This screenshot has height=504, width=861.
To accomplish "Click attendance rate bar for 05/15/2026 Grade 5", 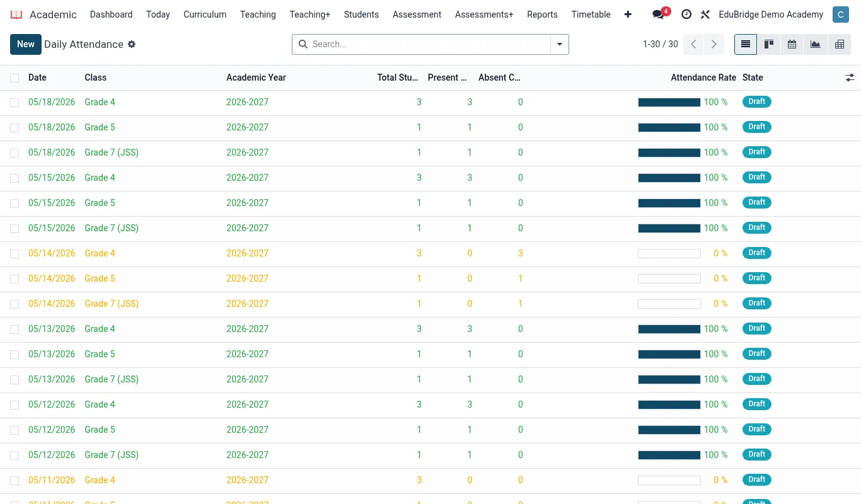I will click(669, 203).
